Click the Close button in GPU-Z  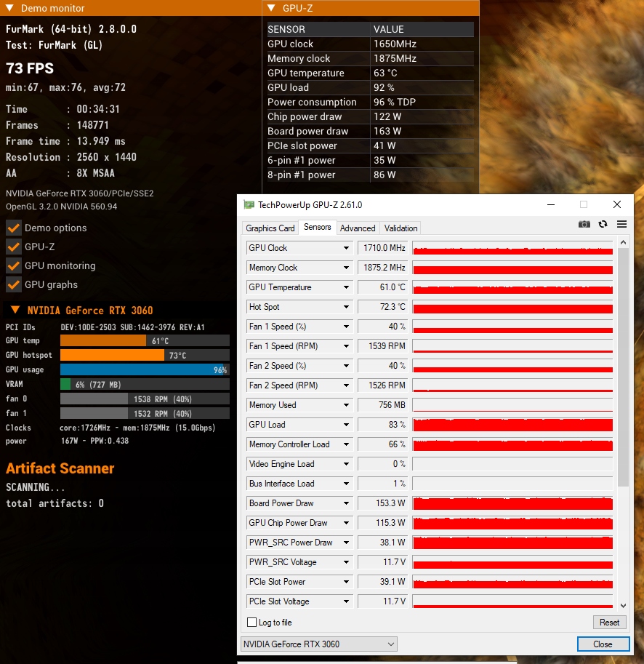(603, 644)
